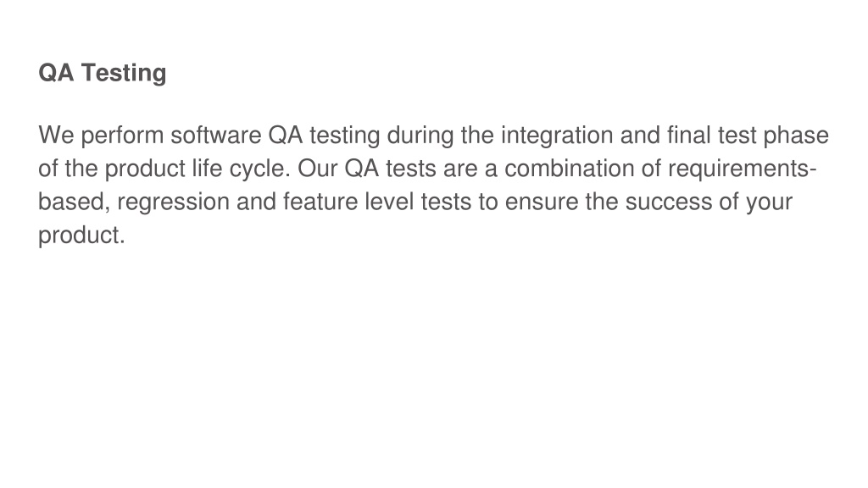
Task: Click the word "based," starting the third line
Action: [75, 202]
